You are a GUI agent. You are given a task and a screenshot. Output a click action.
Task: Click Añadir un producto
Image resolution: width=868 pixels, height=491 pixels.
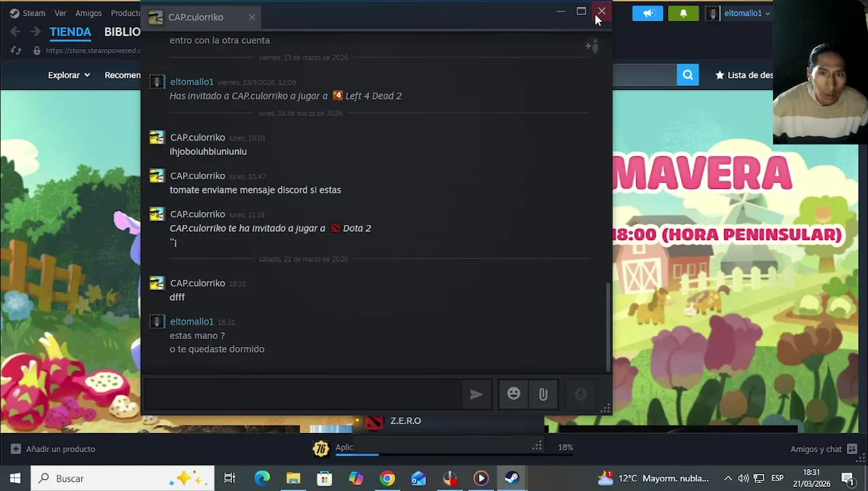pos(53,449)
